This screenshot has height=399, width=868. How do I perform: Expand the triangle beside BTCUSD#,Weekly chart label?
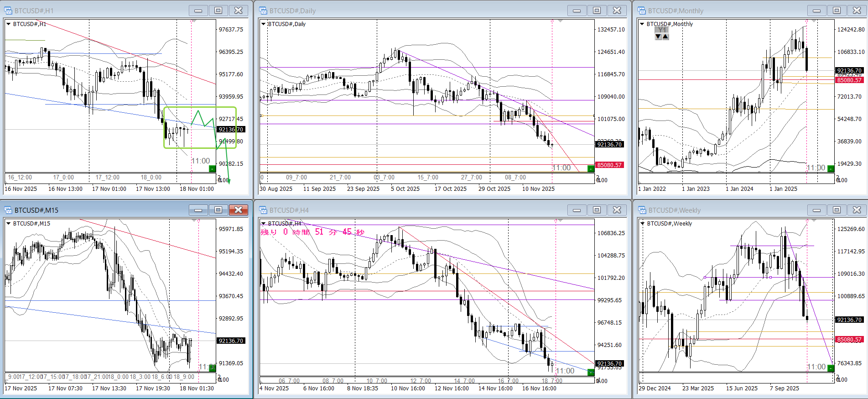point(642,224)
